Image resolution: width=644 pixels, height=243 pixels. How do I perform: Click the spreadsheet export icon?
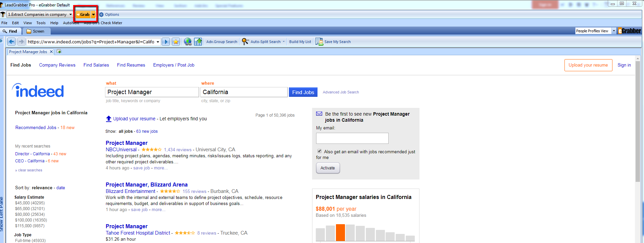tap(198, 42)
